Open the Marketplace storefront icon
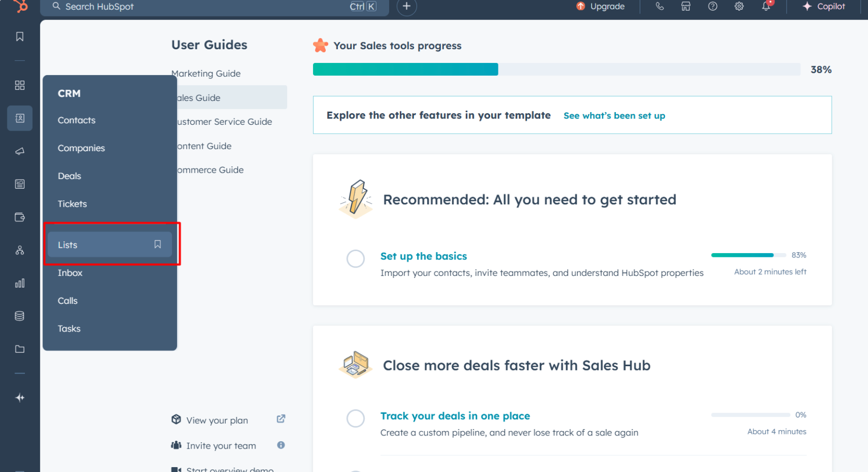 686,6
